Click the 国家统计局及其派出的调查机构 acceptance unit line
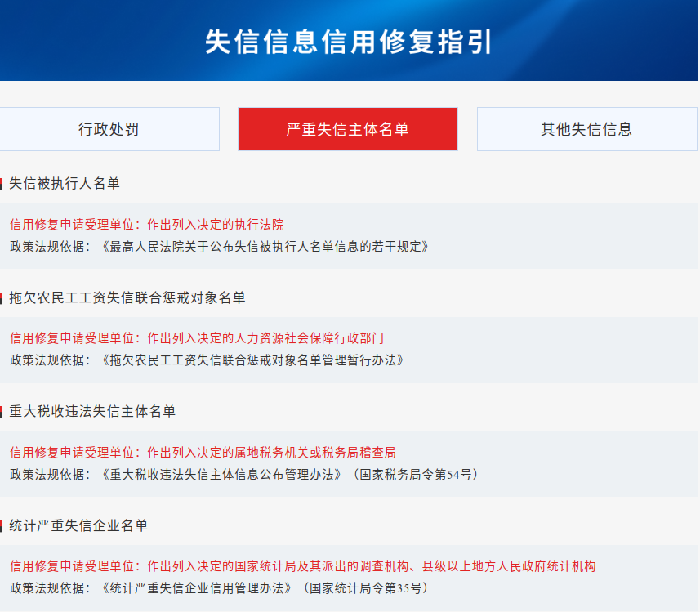The width and height of the screenshot is (700, 612). [x=303, y=566]
